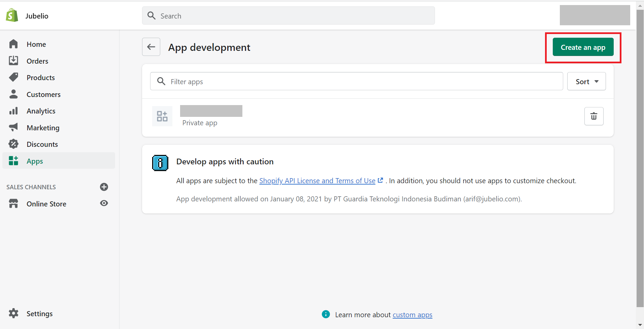Image resolution: width=644 pixels, height=329 pixels.
Task: Open Online Store sales channel
Action: click(x=46, y=204)
